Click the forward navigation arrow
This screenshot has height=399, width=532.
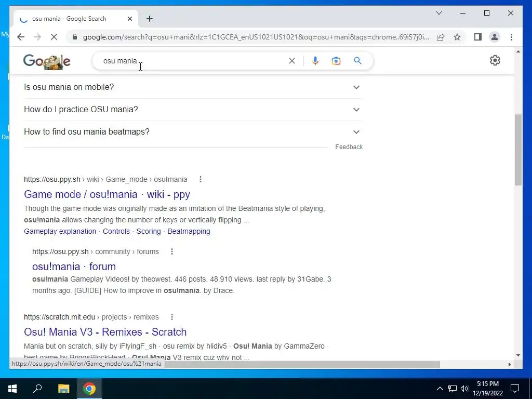click(37, 37)
